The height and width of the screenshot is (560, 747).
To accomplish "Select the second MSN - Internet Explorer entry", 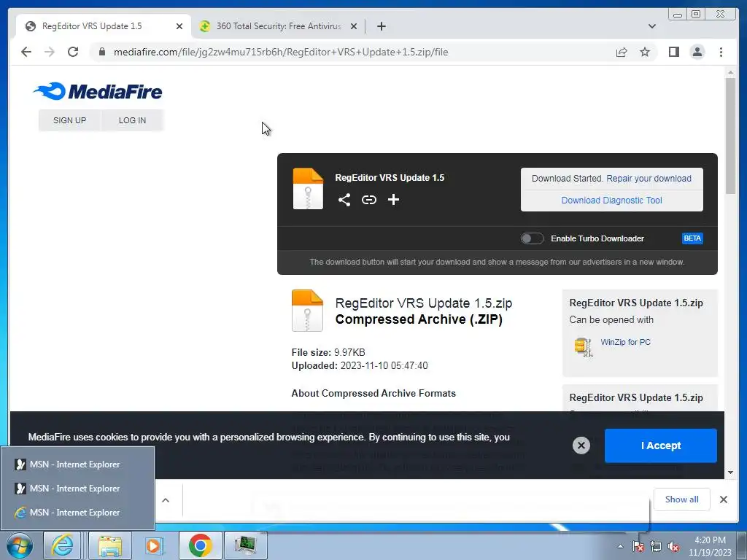I will click(77, 488).
